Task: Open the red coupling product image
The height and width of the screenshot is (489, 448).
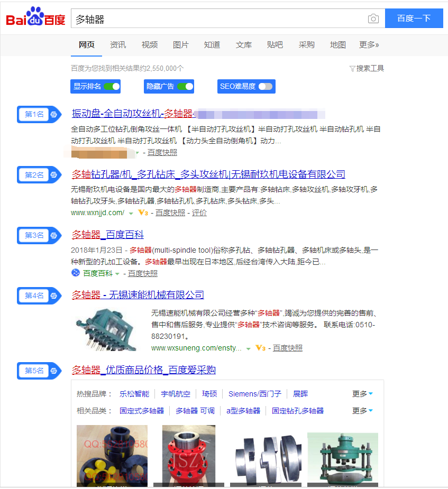Action: coord(189,456)
